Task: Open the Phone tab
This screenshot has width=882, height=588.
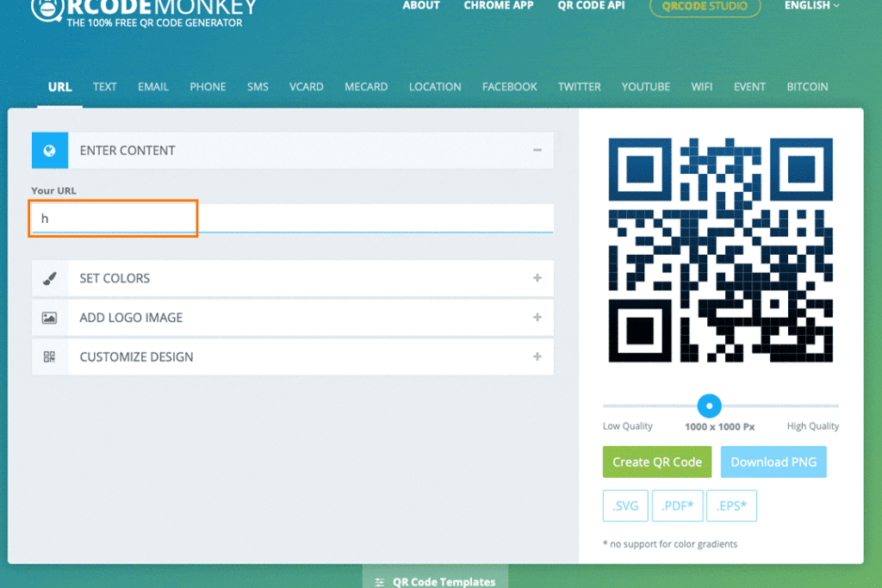Action: 208,87
